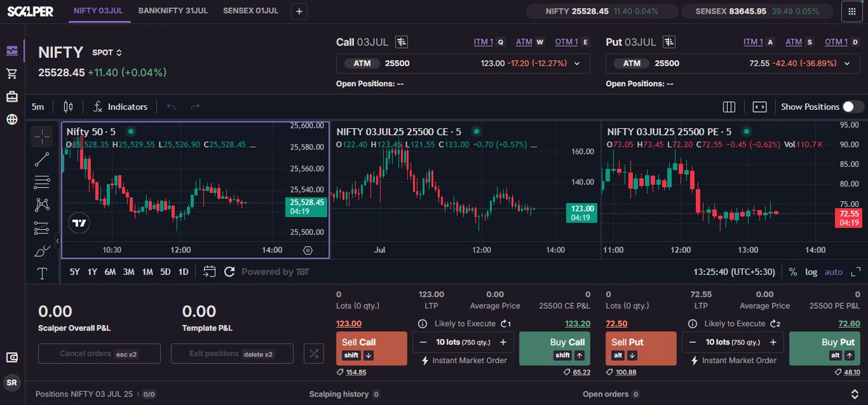The height and width of the screenshot is (405, 868).
Task: Select Call ITM 1 link
Action: 483,42
